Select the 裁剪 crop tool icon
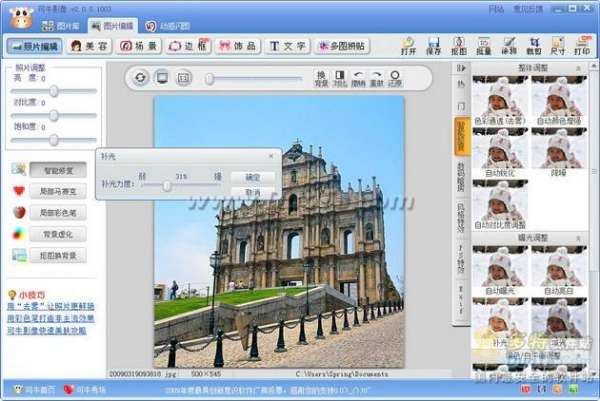This screenshot has width=600, height=401. (533, 46)
